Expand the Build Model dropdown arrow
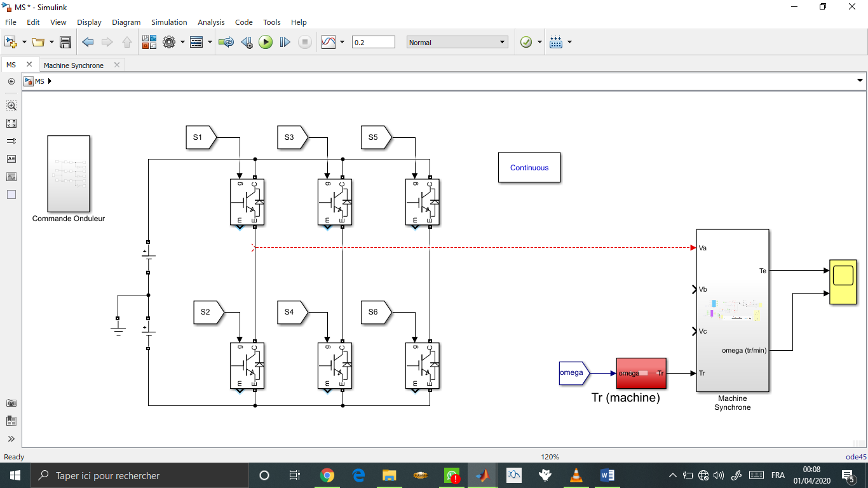This screenshot has height=488, width=868. tap(569, 43)
